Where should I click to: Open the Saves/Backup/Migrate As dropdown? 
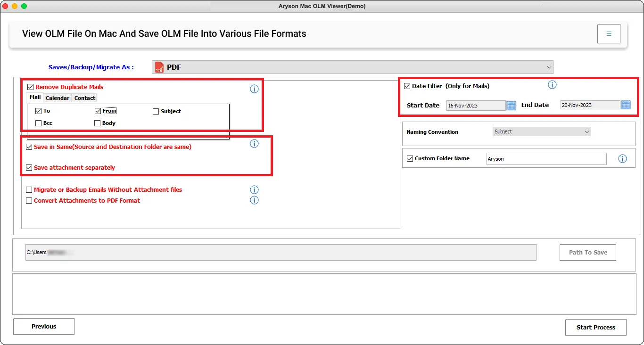(x=352, y=67)
